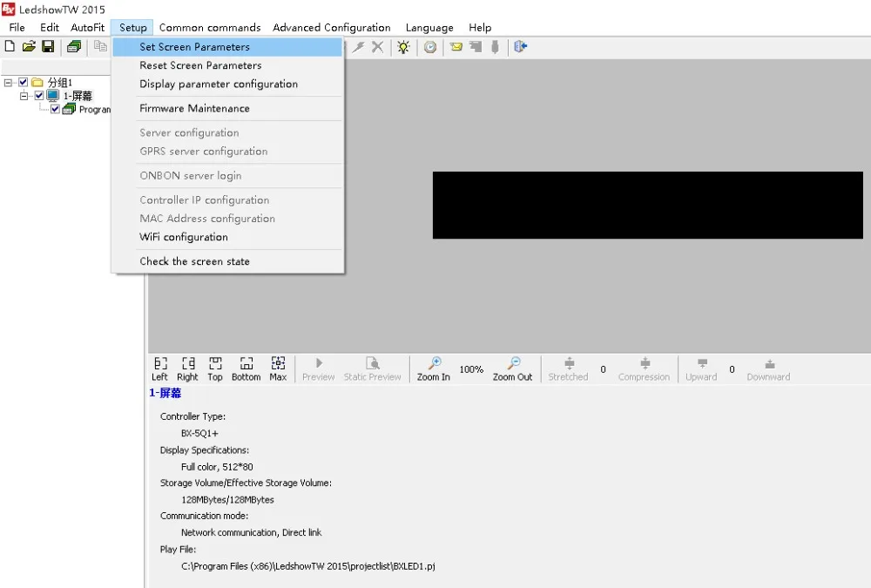
Task: Choose Set Screen Parameters
Action: [x=227, y=47]
